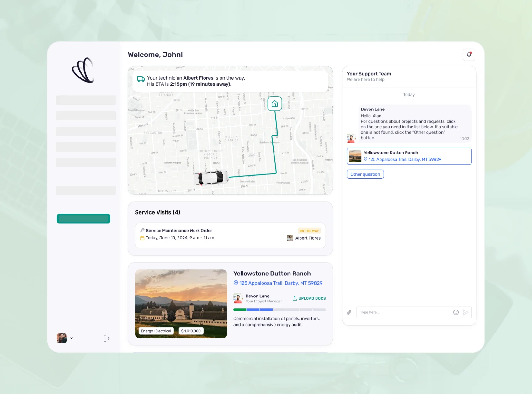Screen dimensions: 532x394
Task: Click the Energy+Electrical tag
Action: tap(156, 331)
